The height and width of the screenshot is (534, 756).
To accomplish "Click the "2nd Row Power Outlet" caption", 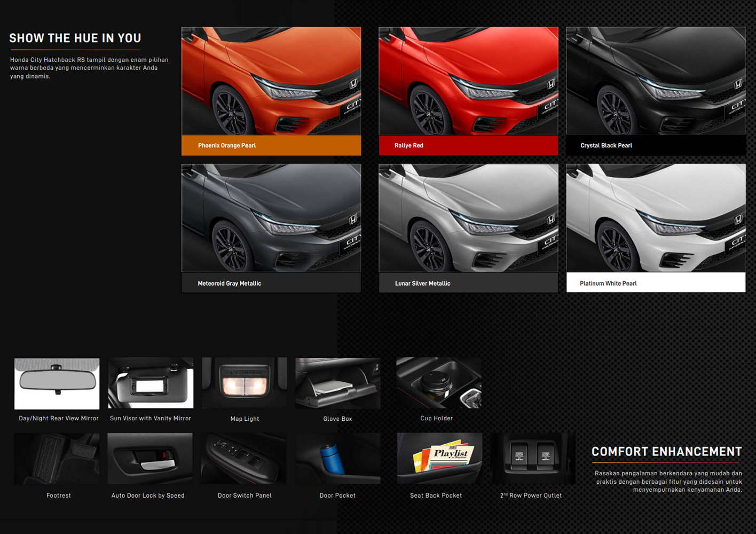I will tap(531, 496).
